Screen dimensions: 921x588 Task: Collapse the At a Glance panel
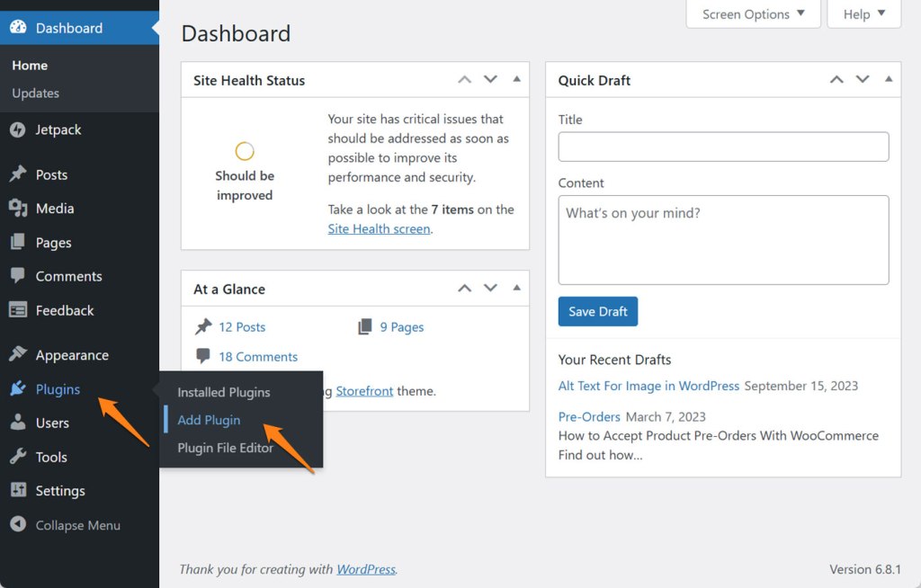click(x=517, y=287)
